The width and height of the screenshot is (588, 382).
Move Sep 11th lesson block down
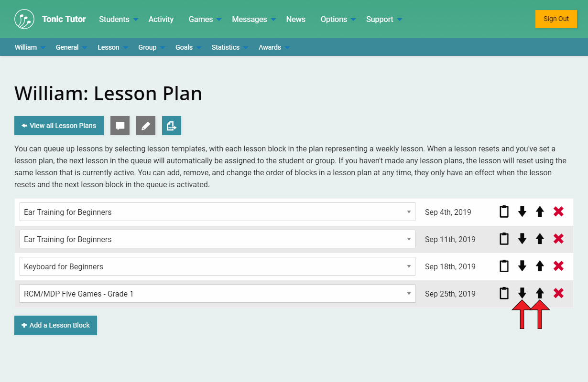522,239
